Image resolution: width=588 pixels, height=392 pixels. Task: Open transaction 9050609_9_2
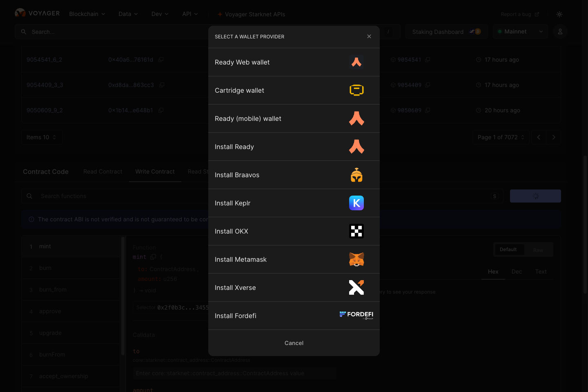(45, 110)
